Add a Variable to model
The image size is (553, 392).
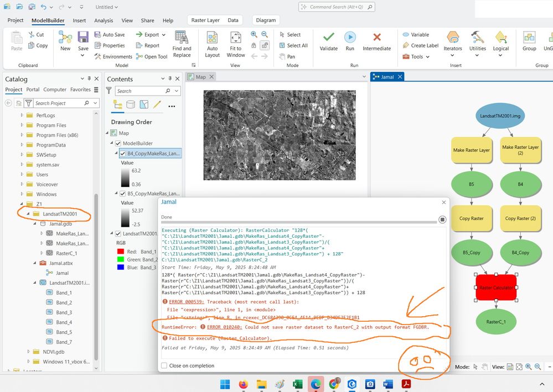[416, 34]
